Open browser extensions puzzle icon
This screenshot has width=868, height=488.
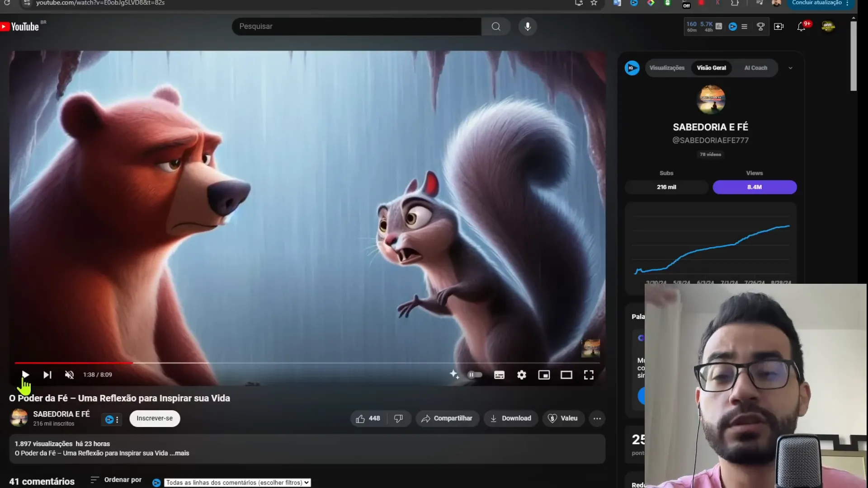click(735, 3)
